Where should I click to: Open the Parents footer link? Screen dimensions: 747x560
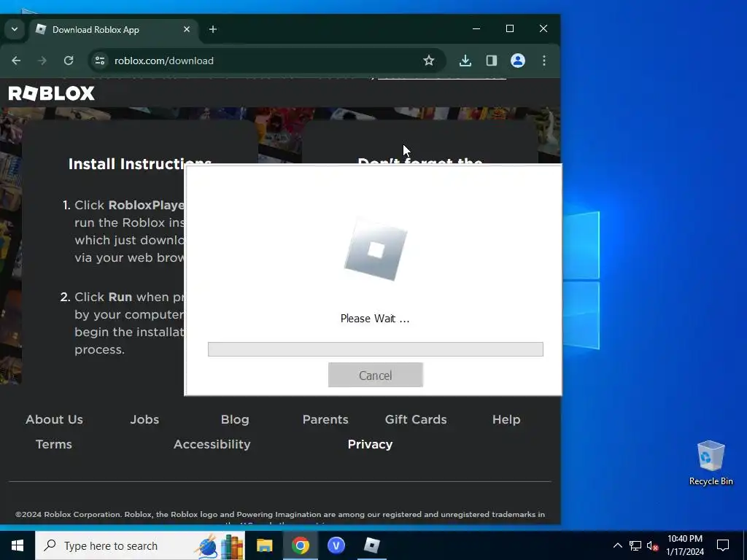click(x=325, y=419)
